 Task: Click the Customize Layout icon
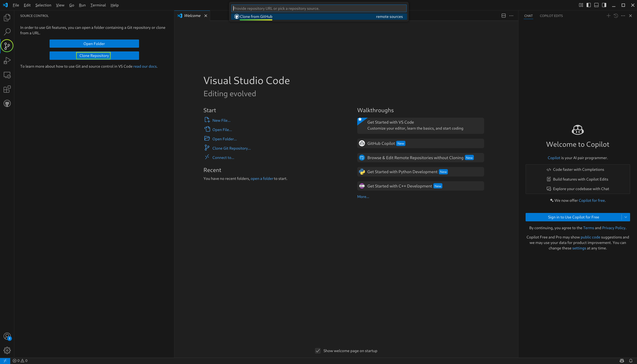pos(581,5)
